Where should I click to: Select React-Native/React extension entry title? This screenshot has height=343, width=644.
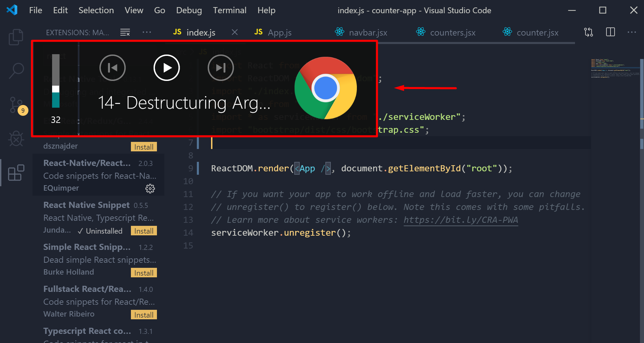point(87,163)
